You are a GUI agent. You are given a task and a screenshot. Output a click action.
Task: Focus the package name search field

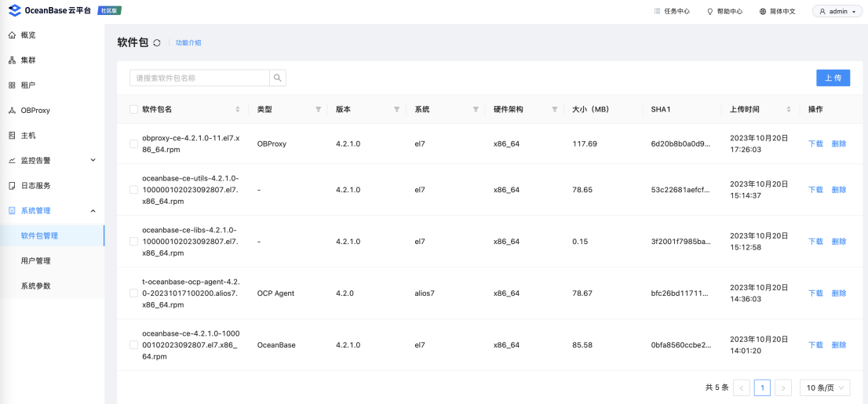(x=199, y=78)
